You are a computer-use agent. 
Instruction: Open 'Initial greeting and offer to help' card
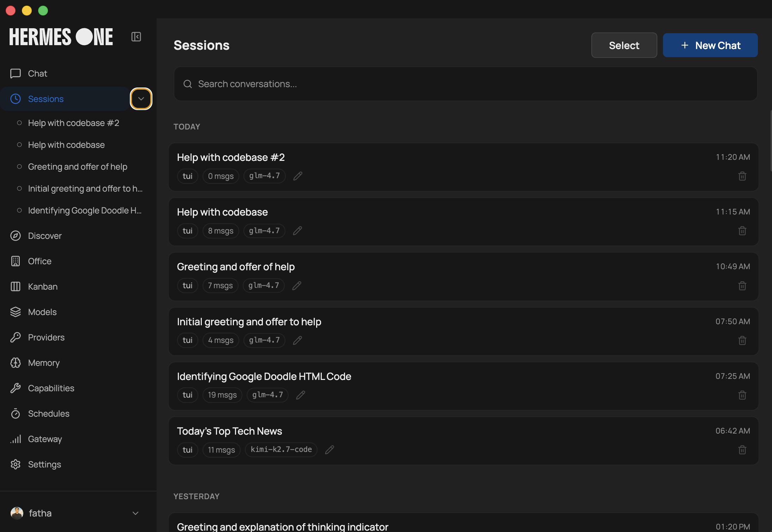(x=464, y=331)
